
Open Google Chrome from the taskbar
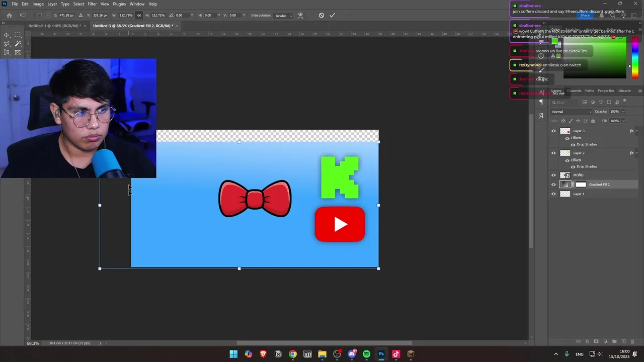coord(293,354)
